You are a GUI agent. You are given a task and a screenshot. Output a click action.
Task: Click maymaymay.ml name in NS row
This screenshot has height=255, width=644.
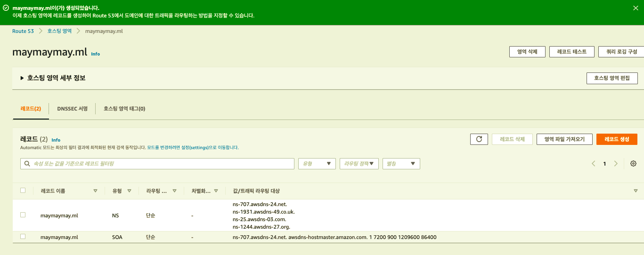[59, 215]
